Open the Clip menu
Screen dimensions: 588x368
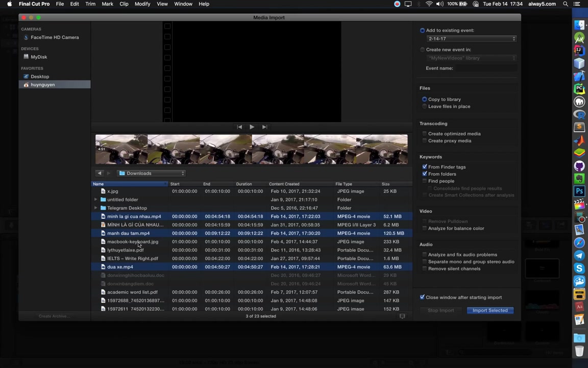coord(124,4)
